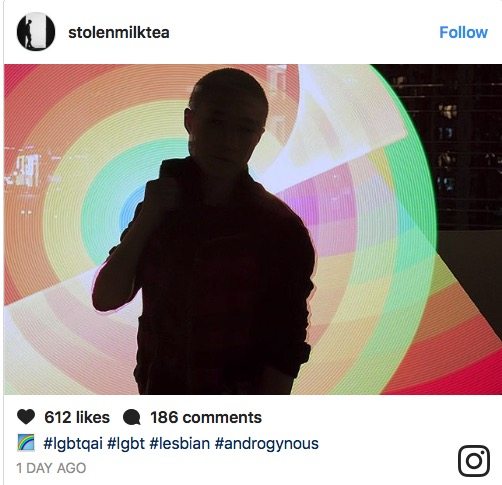The image size is (502, 485).
Task: Click the raised hand of the silhouette
Action: tap(113, 287)
